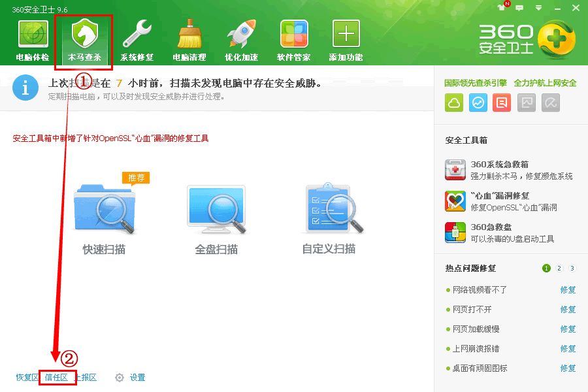Open 信任区 link
This screenshot has height=392, width=588.
click(56, 378)
